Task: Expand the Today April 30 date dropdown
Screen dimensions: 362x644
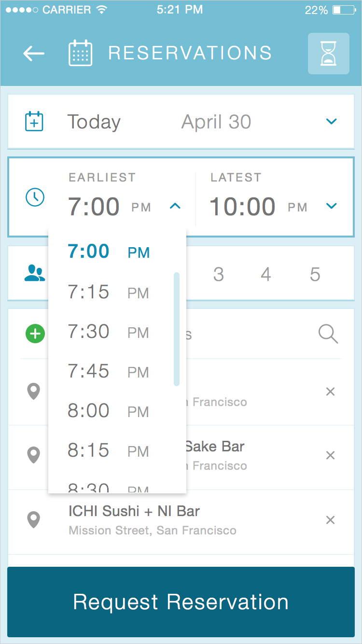Action: [331, 122]
